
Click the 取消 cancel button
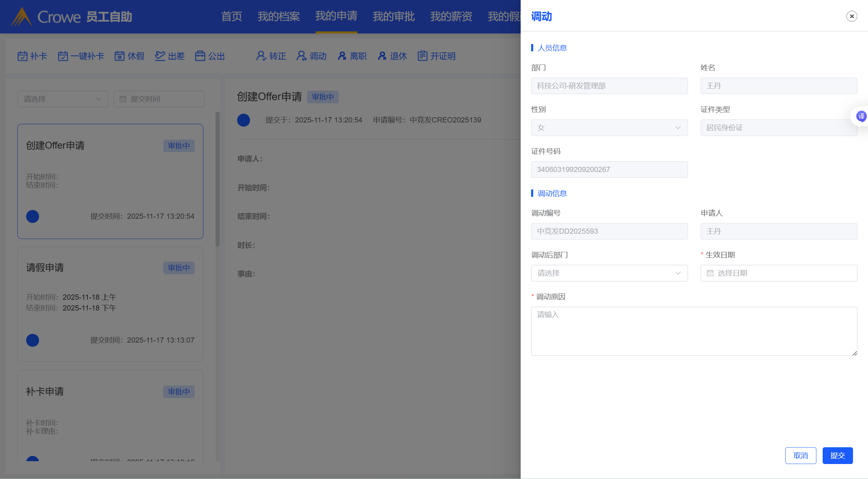(800, 456)
